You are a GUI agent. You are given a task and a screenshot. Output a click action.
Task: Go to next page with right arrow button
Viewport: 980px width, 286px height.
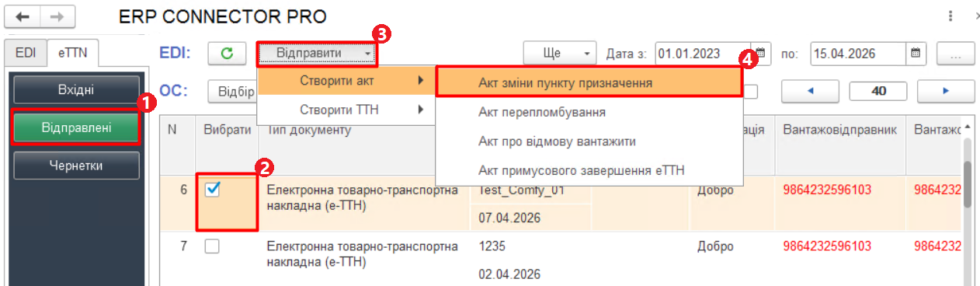pyautogui.click(x=946, y=91)
